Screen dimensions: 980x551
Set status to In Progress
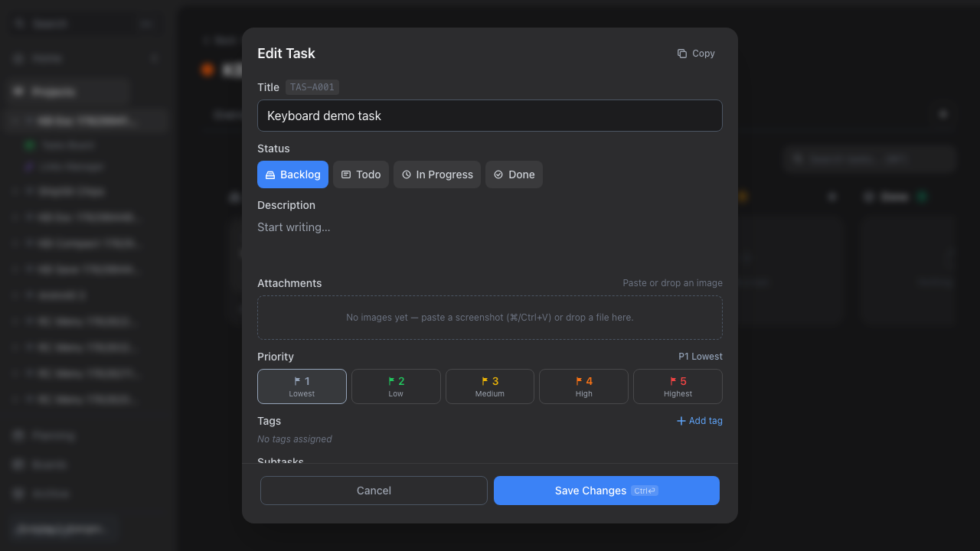tap(437, 174)
